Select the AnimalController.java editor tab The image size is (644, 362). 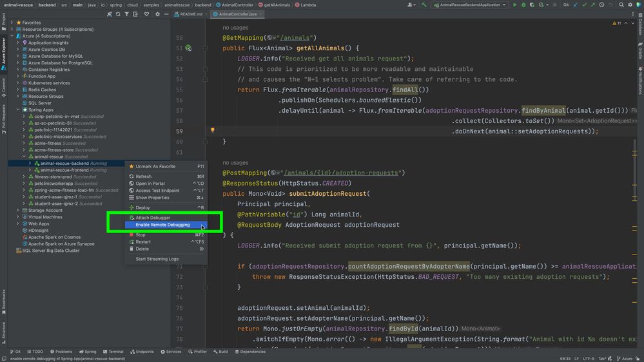pos(237,14)
